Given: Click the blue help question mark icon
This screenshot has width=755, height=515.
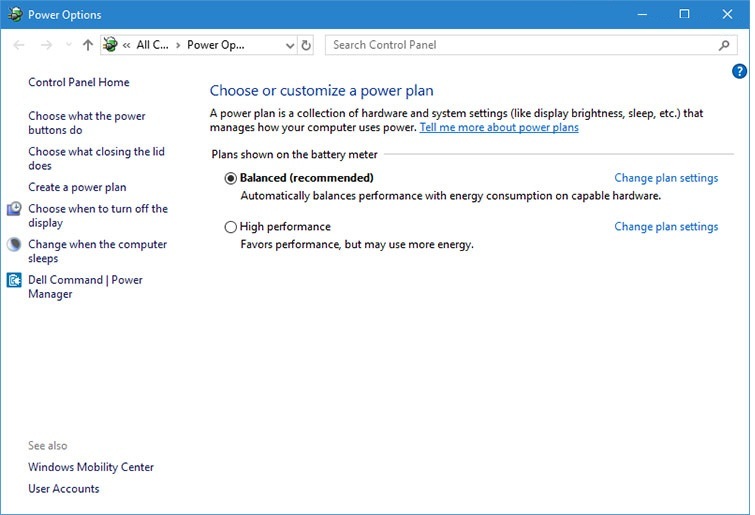Looking at the screenshot, I should click(x=739, y=71).
